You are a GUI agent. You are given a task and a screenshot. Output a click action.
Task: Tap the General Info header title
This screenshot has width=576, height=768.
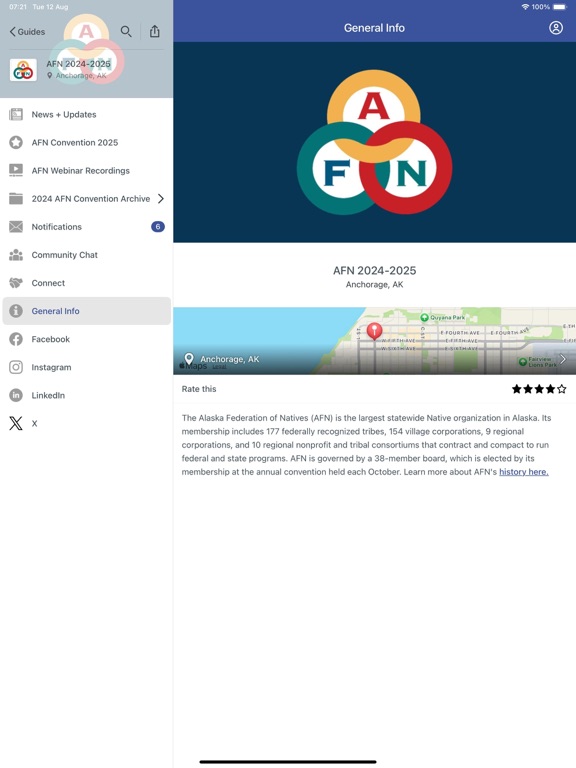click(x=374, y=28)
